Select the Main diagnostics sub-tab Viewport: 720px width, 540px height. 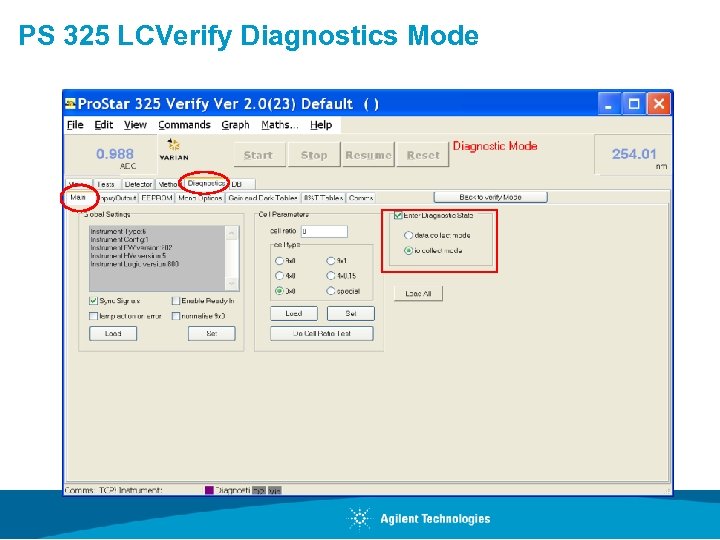point(79,197)
